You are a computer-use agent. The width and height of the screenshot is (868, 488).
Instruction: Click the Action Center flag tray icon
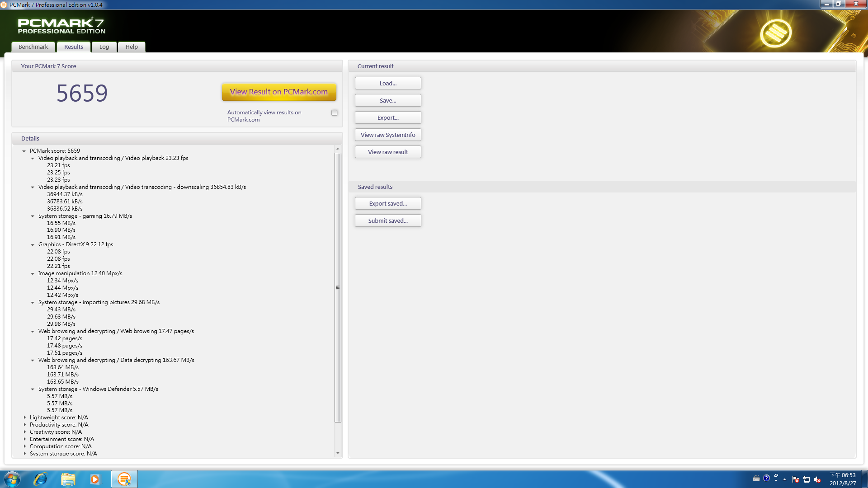tap(796, 479)
